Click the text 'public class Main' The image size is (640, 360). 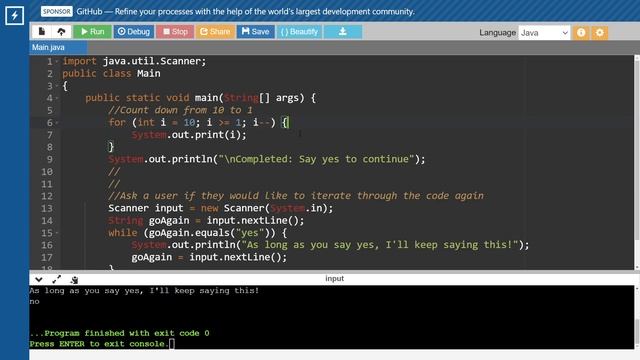[x=111, y=73]
